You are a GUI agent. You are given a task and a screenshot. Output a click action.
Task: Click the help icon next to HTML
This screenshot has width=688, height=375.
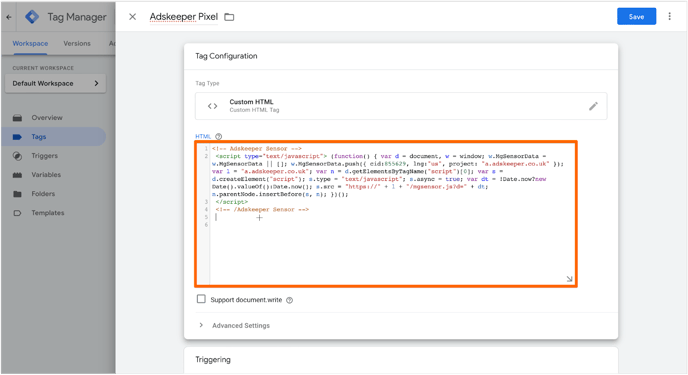click(219, 136)
